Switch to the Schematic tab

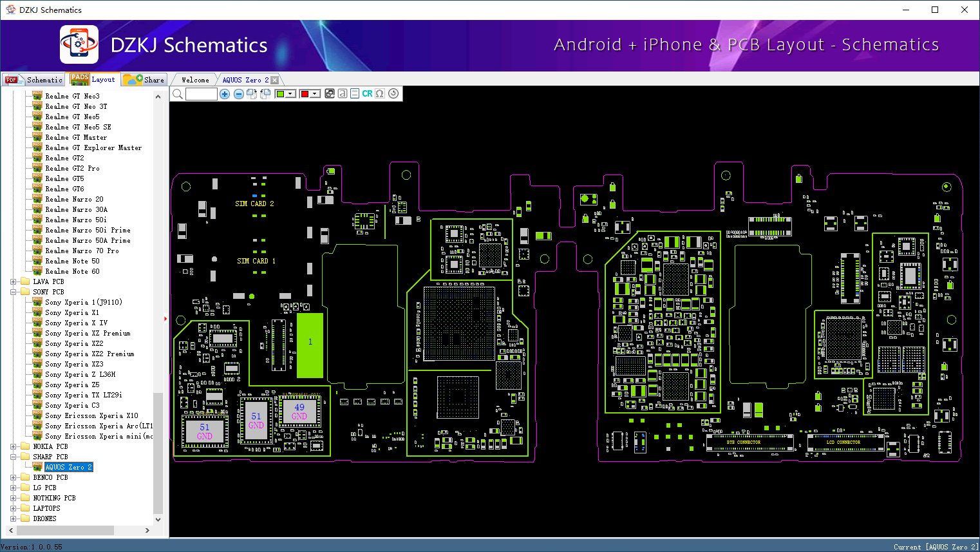tap(33, 80)
